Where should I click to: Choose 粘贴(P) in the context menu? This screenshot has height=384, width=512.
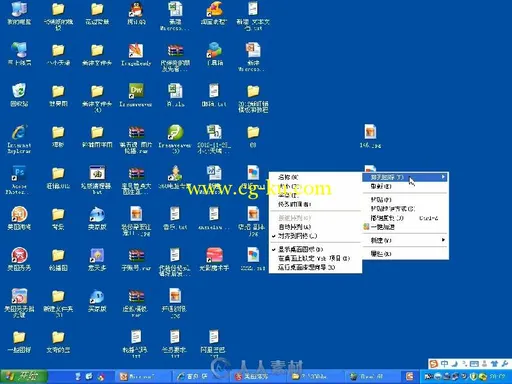(405, 199)
